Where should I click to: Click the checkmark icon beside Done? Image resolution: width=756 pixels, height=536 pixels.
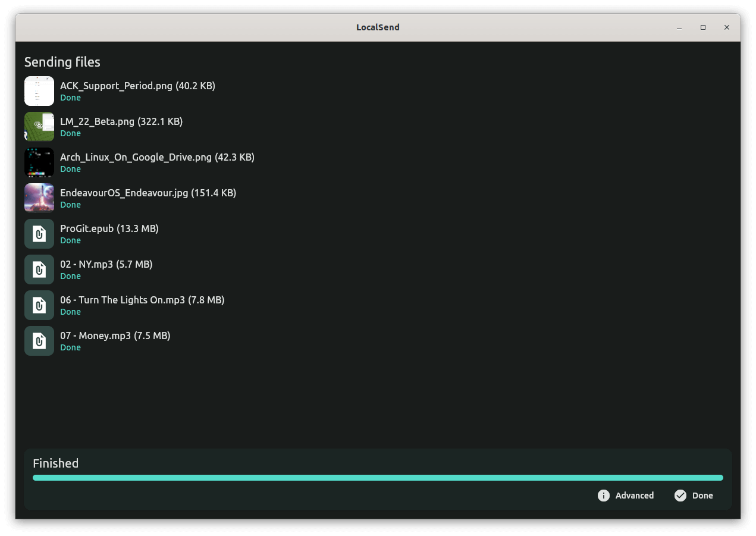679,495
